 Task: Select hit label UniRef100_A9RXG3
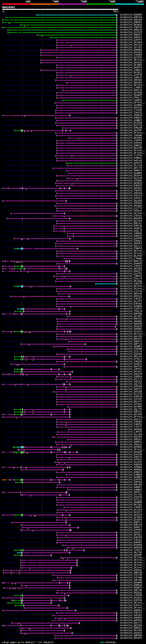pos(131,37)
